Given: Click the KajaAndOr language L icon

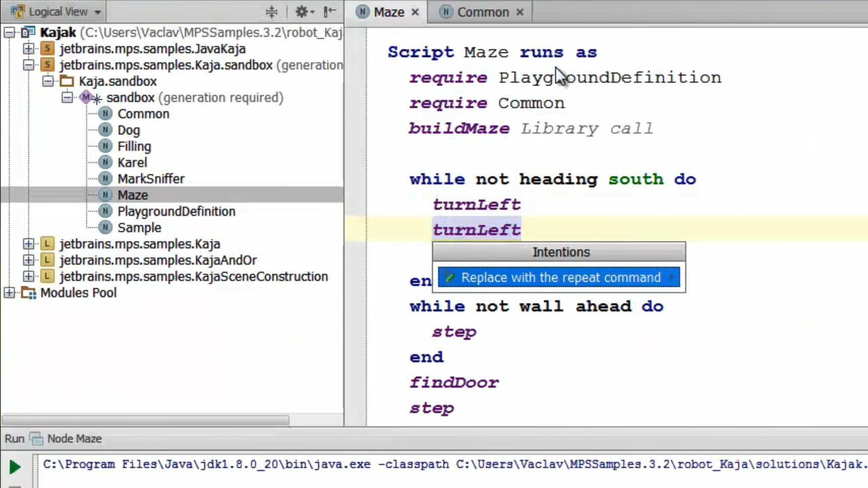Looking at the screenshot, I should point(47,260).
